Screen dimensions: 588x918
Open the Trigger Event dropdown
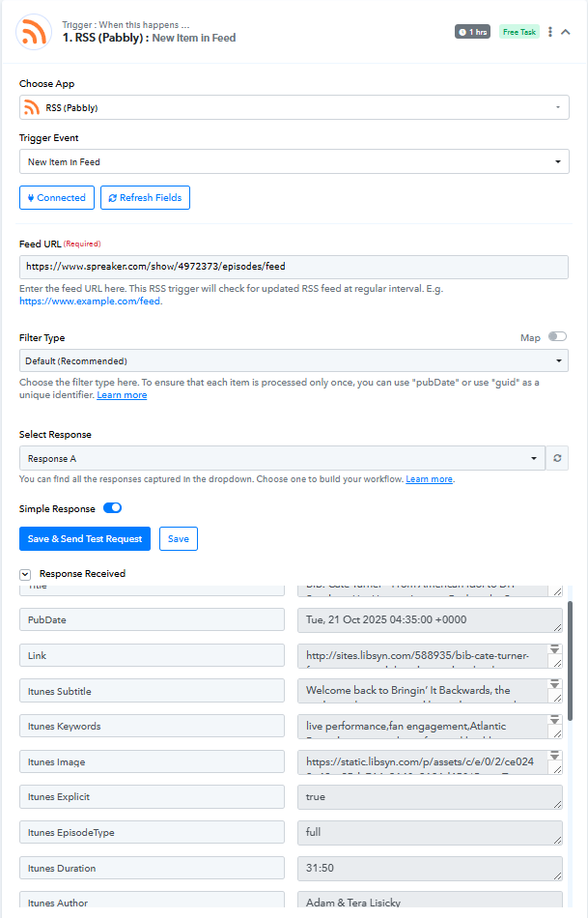[x=294, y=162]
